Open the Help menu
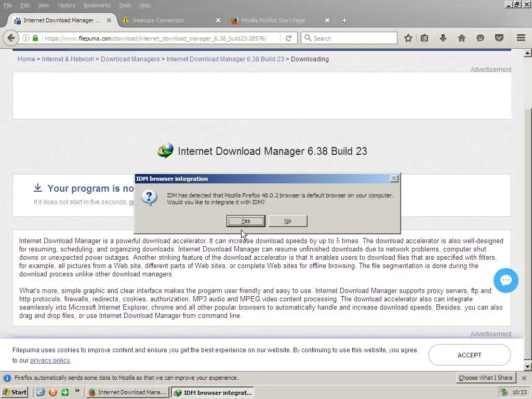532x399 pixels. [x=145, y=5]
